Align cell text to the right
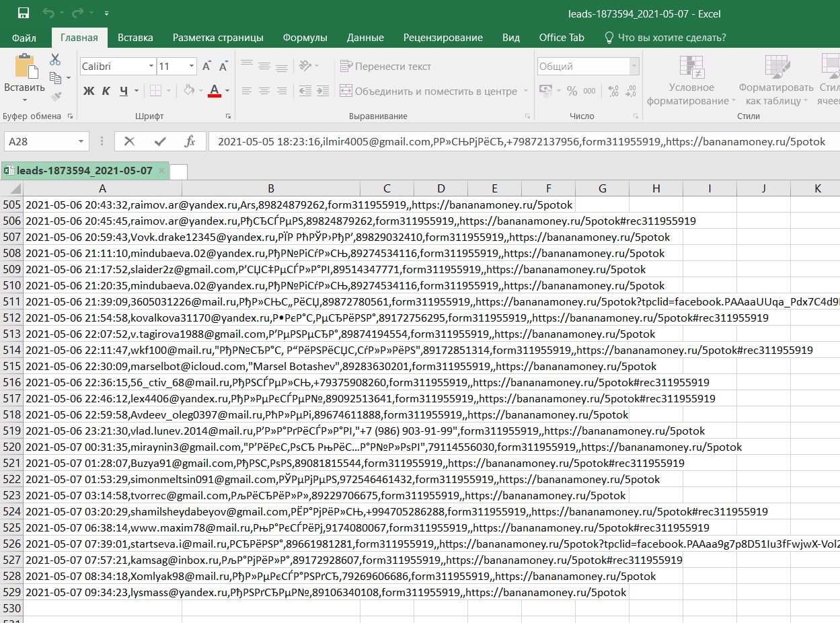Screen dimensions: 840x623 [x=283, y=91]
